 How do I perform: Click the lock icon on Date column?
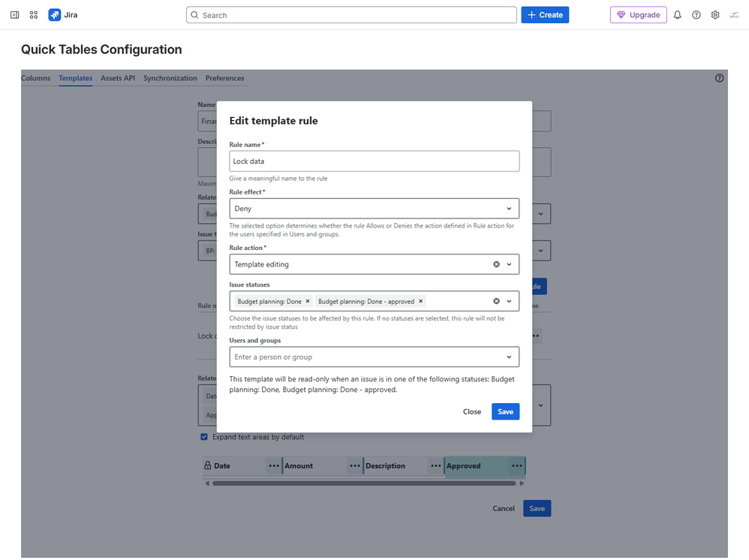click(208, 465)
